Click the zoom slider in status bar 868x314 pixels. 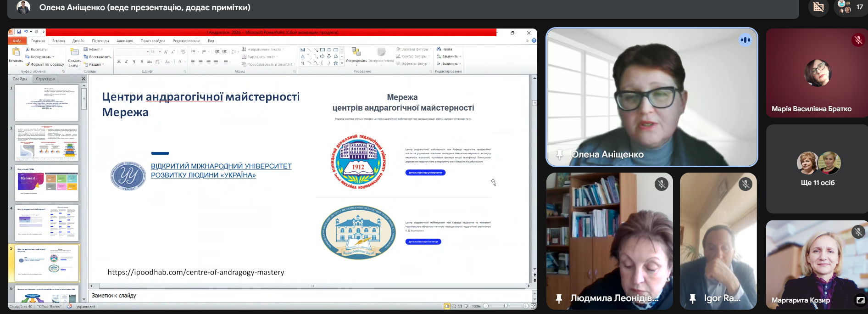pos(506,306)
